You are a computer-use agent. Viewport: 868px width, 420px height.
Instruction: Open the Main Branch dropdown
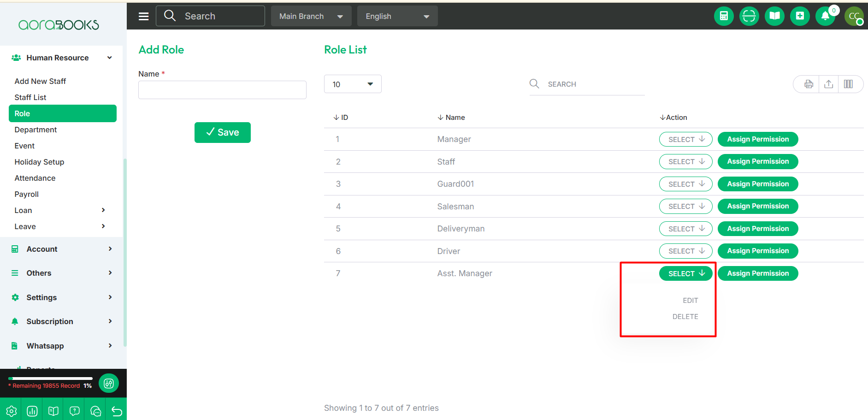click(311, 16)
